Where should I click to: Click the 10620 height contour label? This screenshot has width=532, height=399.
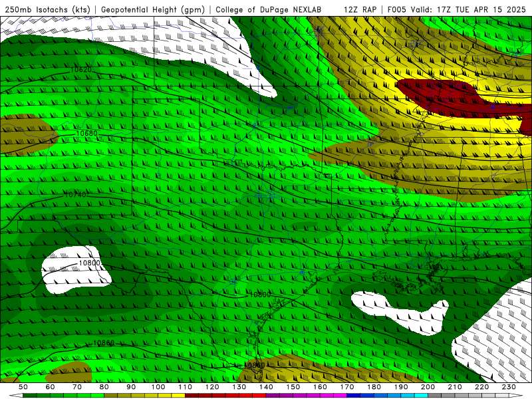pos(80,70)
